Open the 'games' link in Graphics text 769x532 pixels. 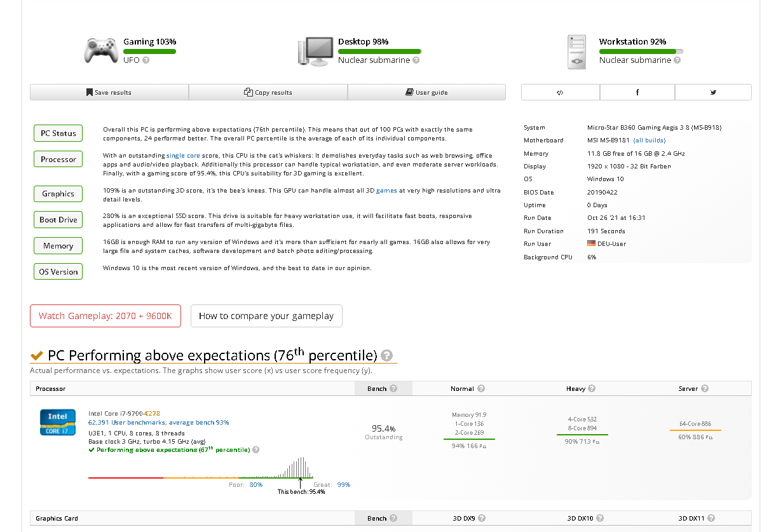(x=386, y=190)
